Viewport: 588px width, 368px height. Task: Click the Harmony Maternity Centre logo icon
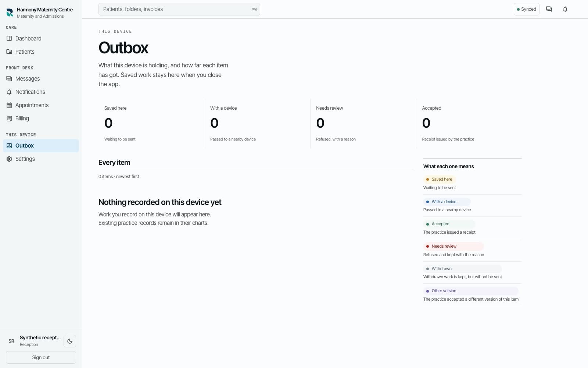(x=10, y=13)
